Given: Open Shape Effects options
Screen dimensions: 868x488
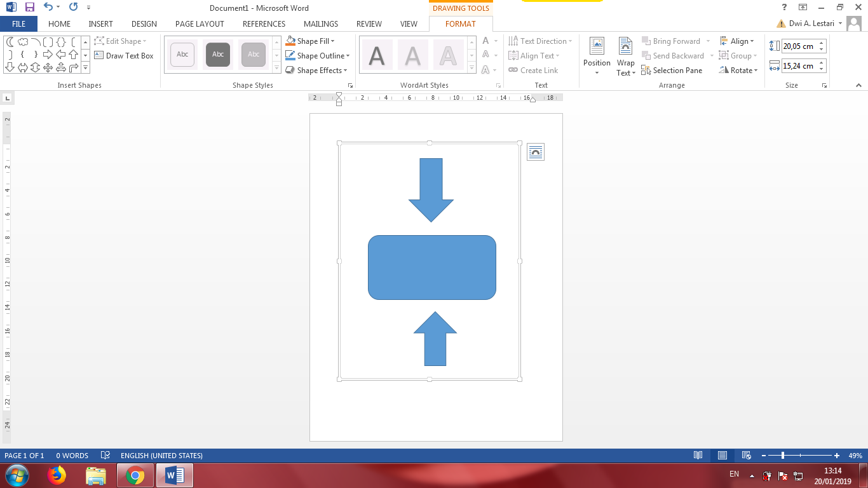Looking at the screenshot, I should (290, 70).
